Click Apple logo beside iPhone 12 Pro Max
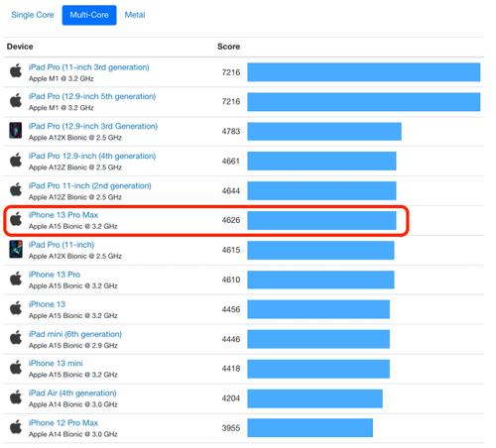This screenshot has height=448, width=496. pos(16,426)
